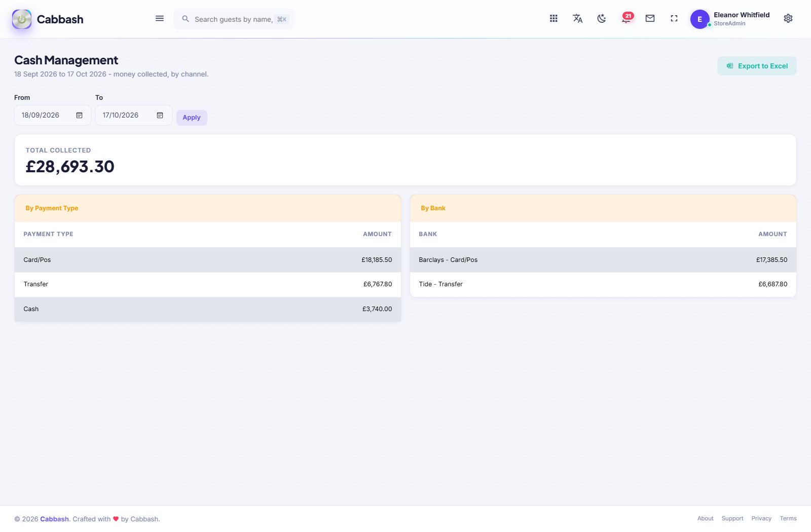Click the By Bank card header

pos(603,208)
